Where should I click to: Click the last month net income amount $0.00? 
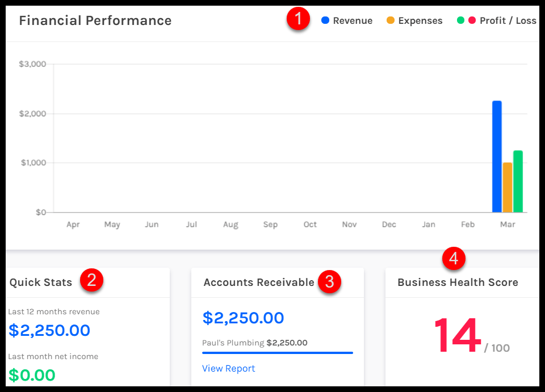pyautogui.click(x=31, y=375)
